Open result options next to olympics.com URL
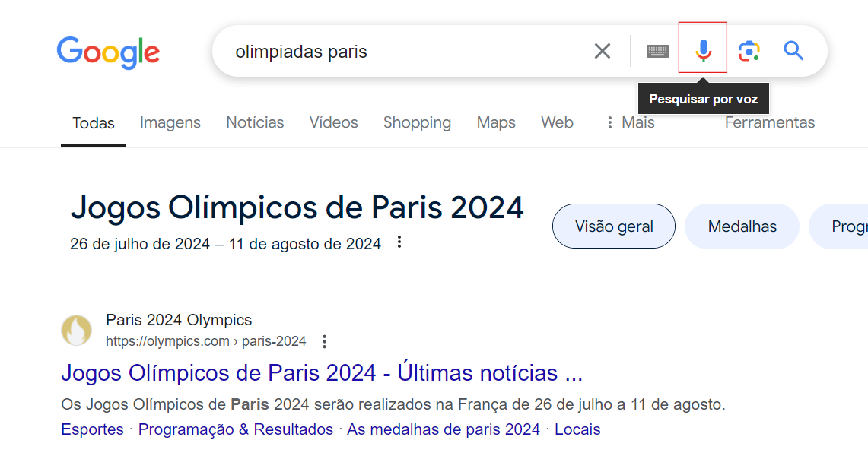This screenshot has width=868, height=475. point(324,342)
